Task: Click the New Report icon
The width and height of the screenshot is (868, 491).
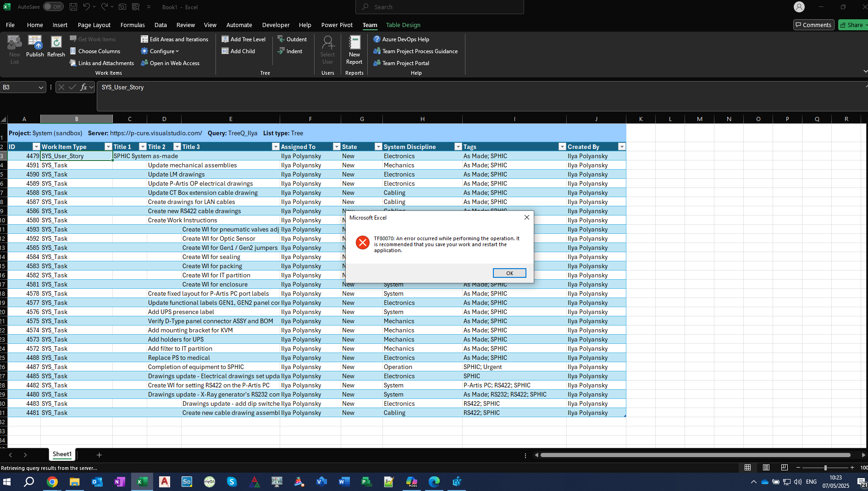Action: (354, 50)
